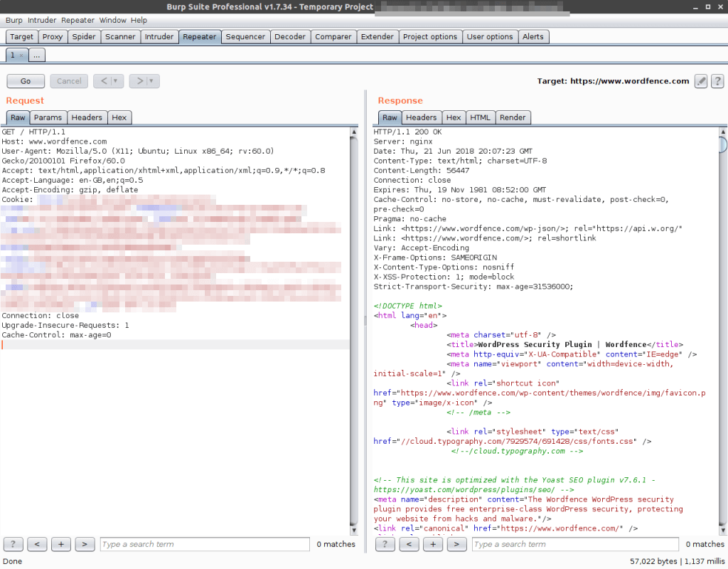The image size is (728, 569).
Task: Click next match arrow in response search
Action: 456,544
